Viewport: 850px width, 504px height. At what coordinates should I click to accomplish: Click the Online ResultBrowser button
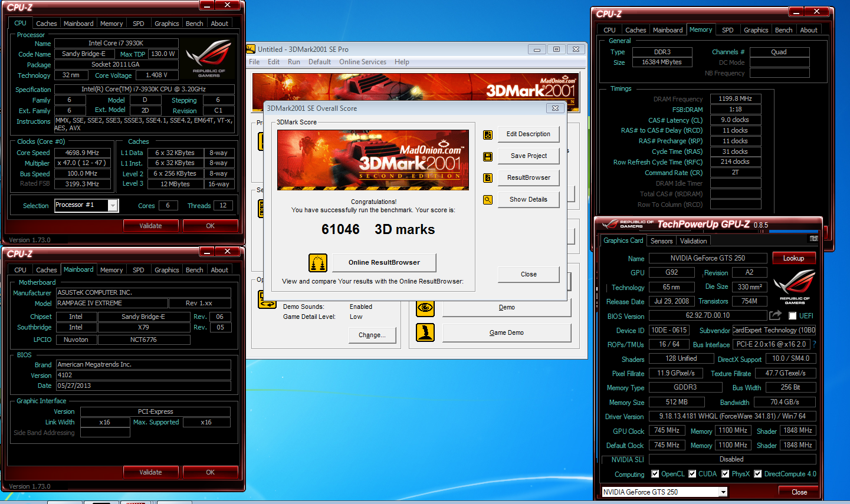point(384,263)
